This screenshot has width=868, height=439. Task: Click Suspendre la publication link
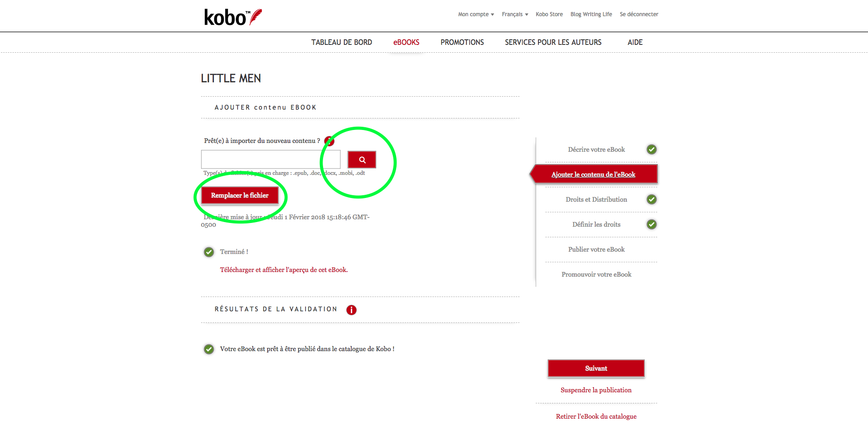(x=596, y=390)
